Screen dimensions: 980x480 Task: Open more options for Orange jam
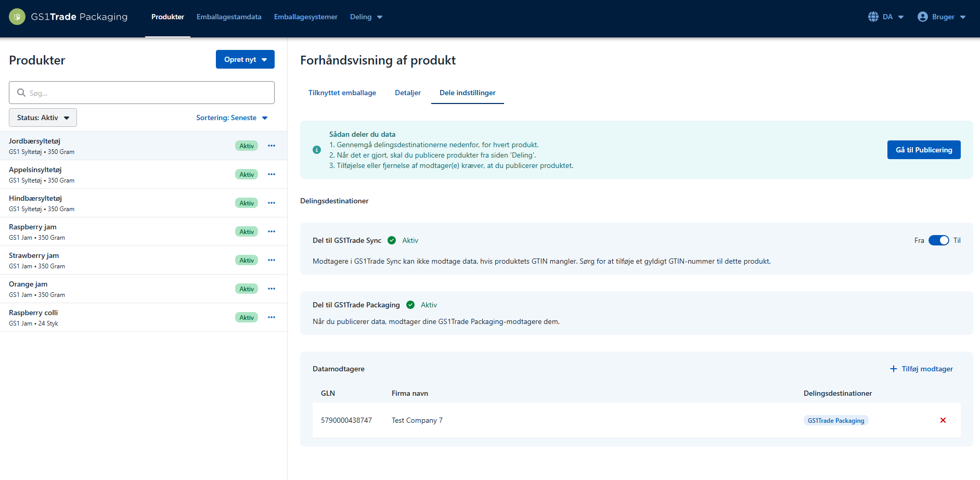click(x=272, y=289)
